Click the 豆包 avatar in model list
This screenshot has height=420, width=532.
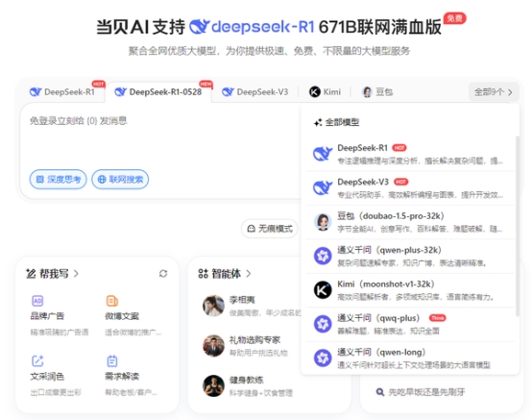[x=323, y=222]
